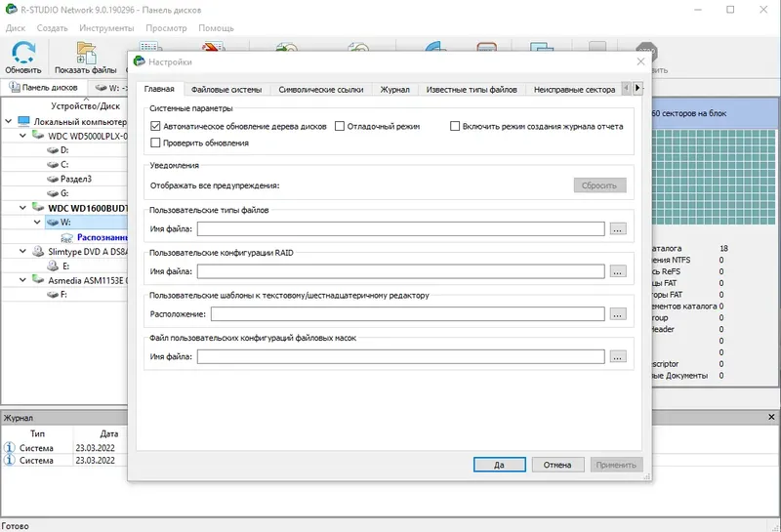The width and height of the screenshot is (781, 532).
Task: Click the Применить button
Action: pyautogui.click(x=616, y=465)
